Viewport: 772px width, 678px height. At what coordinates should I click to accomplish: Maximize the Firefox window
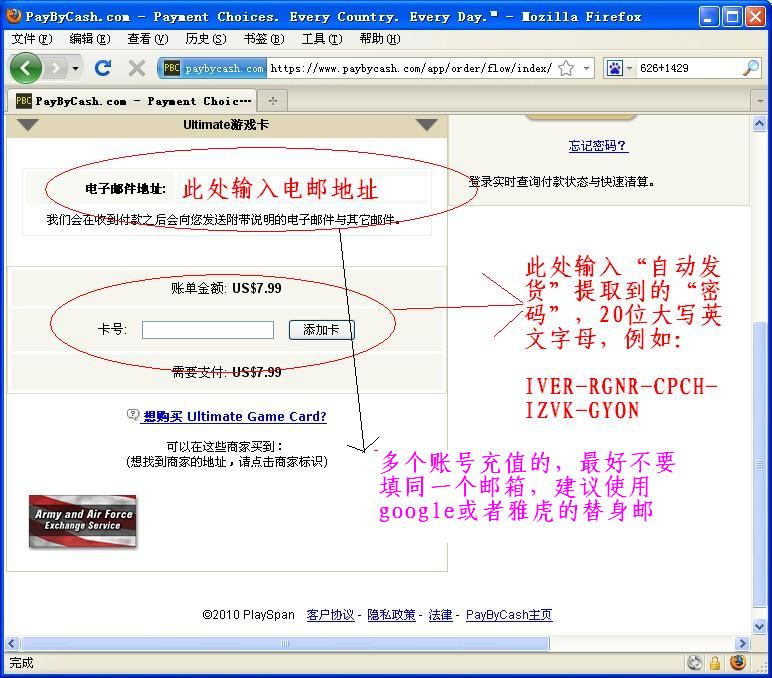[732, 17]
